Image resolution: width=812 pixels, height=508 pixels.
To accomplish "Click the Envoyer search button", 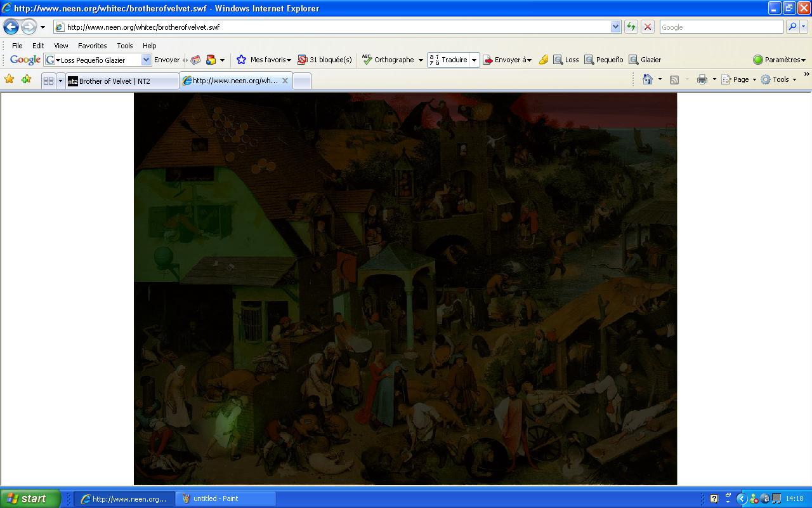I will (x=167, y=60).
